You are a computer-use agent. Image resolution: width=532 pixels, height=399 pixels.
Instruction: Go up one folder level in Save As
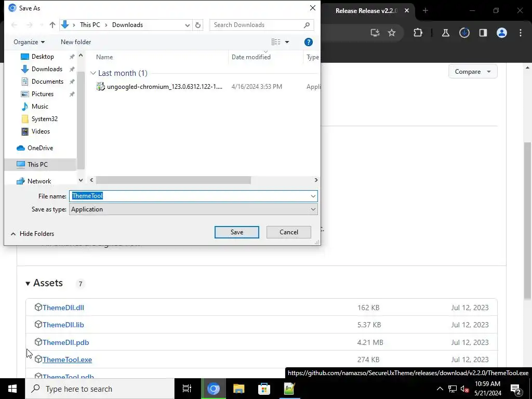[x=52, y=25]
